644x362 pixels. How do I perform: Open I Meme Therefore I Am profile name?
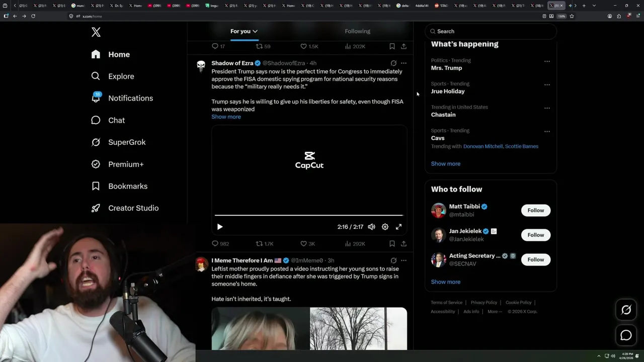coord(242,260)
